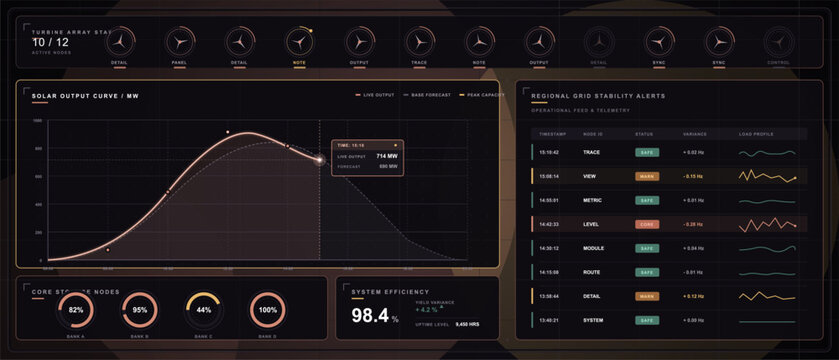Image resolution: width=839 pixels, height=360 pixels.
Task: Click the + 0.04 Hz variance value
Action: pos(693,249)
